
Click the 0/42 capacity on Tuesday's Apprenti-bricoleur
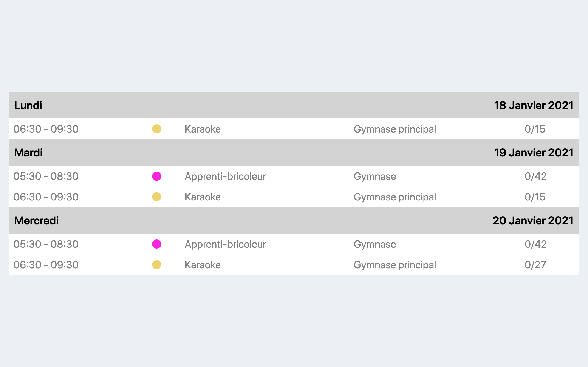[x=536, y=176]
